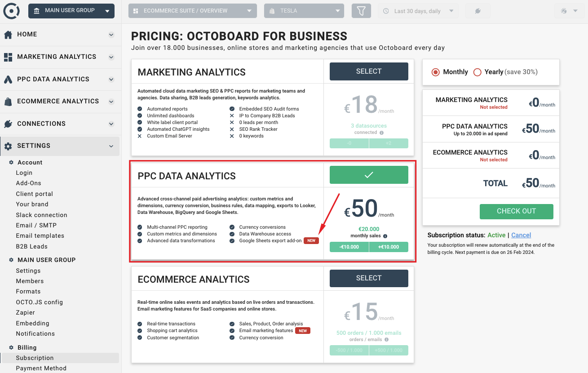Click the Connections plug icon in sidebar

click(8, 124)
